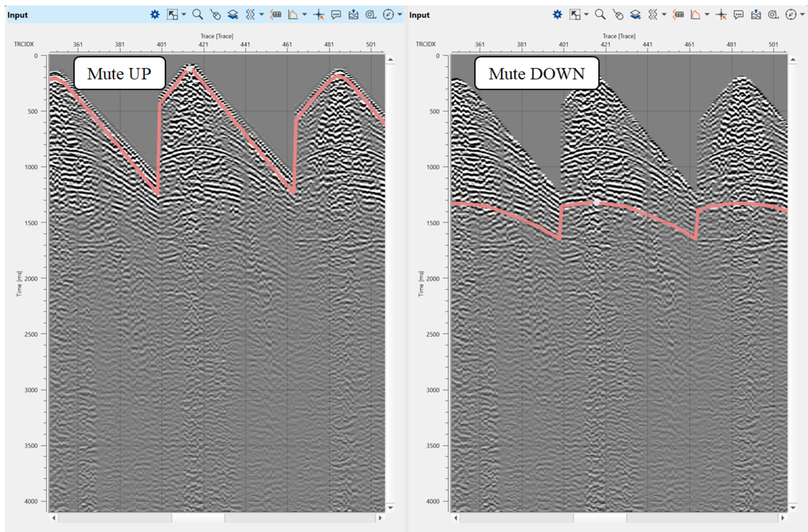Activate crosshair cursor tool in right panel
The image size is (808, 532).
coord(721,15)
